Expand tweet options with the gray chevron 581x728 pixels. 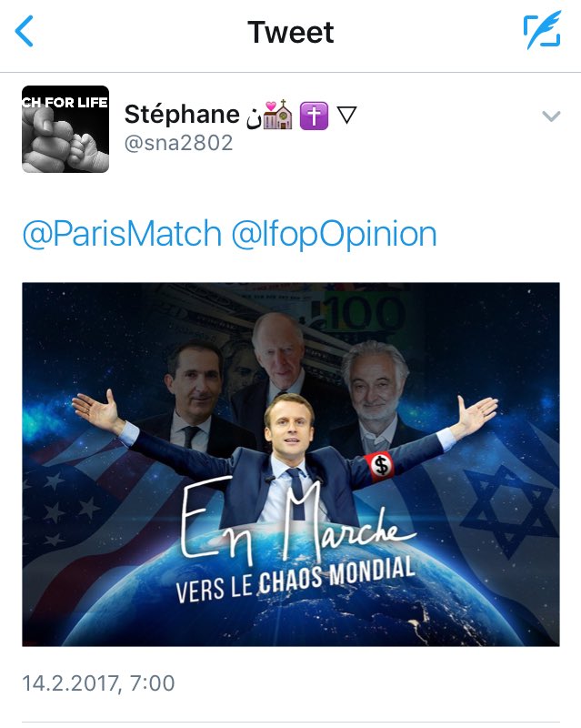coord(551,116)
